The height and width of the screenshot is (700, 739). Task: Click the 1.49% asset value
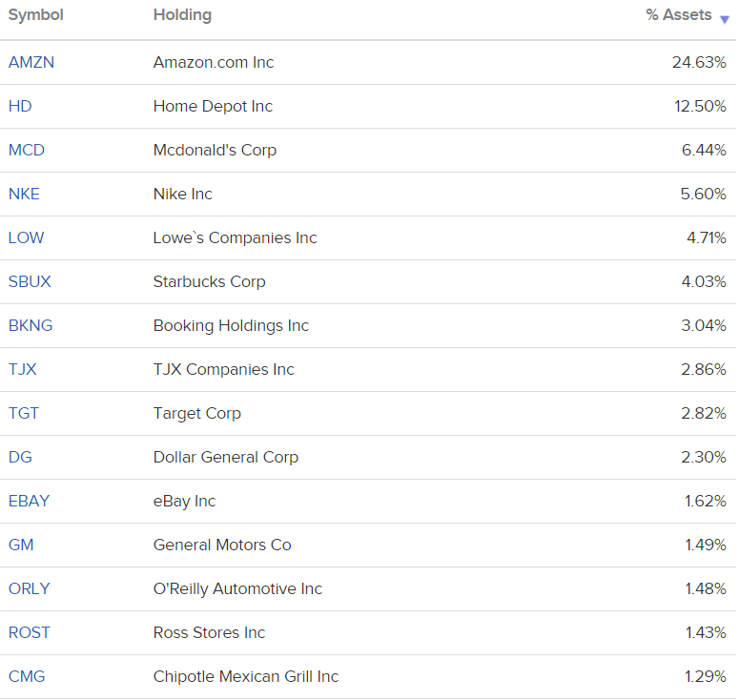click(706, 545)
